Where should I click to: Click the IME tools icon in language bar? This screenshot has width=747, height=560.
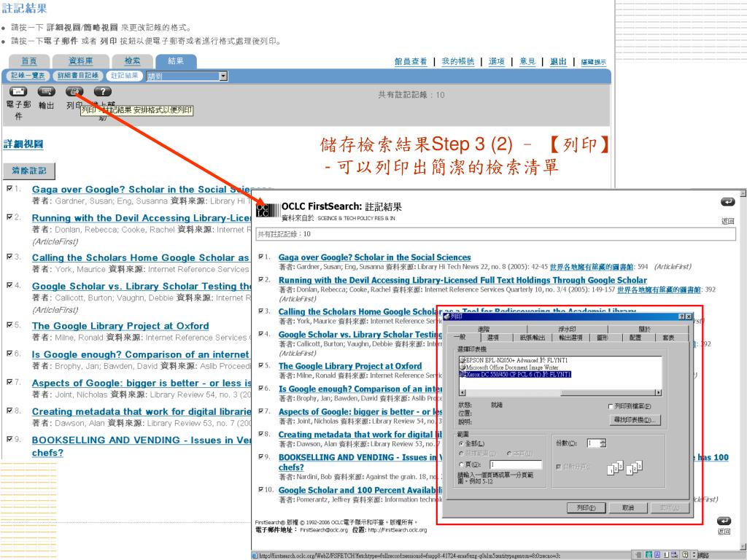point(675,555)
